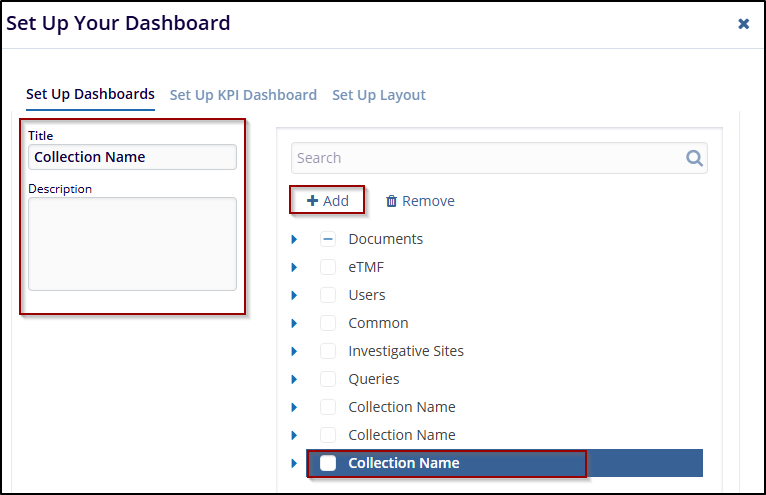Expand the Queries tree node

[x=294, y=379]
